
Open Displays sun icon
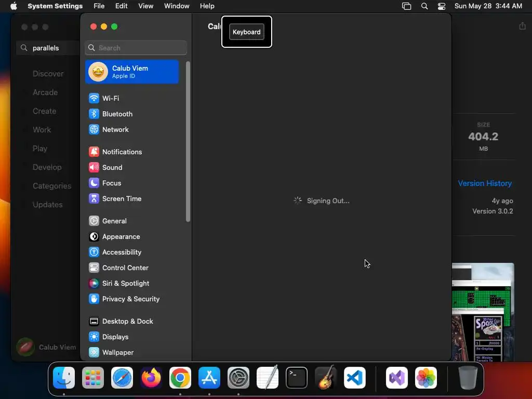[94, 337]
